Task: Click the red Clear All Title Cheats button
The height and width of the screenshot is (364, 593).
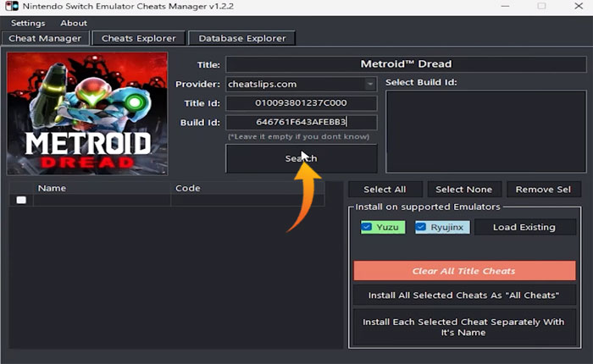Action: click(464, 271)
